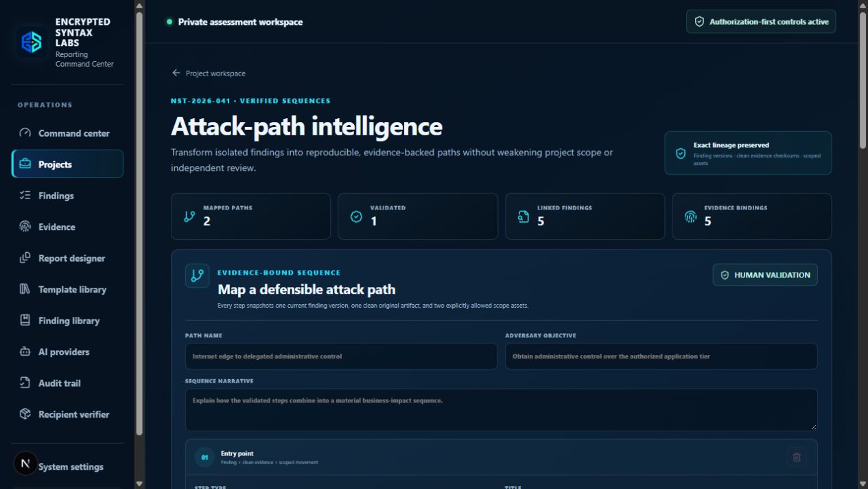Open the Findings sidebar item
Image resolution: width=868 pixels, height=489 pixels.
click(x=67, y=196)
